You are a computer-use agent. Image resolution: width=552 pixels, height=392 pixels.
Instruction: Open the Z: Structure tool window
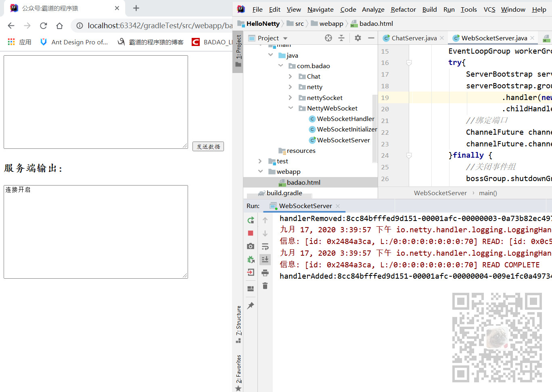click(238, 324)
